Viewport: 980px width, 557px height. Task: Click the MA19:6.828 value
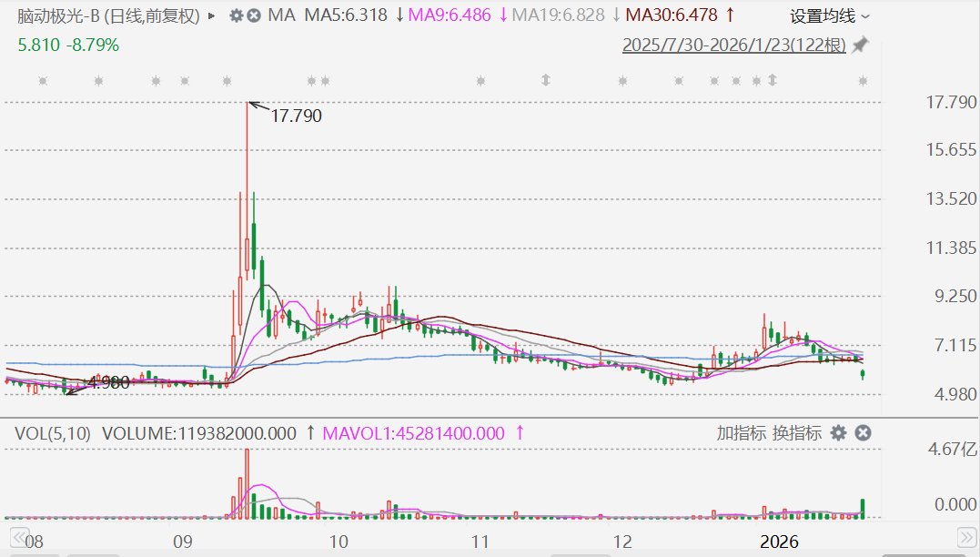point(558,15)
